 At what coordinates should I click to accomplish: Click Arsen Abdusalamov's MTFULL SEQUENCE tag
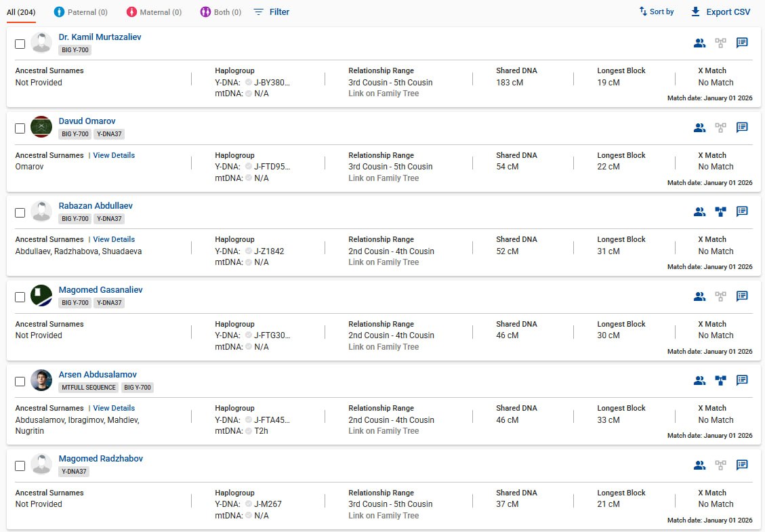[89, 388]
